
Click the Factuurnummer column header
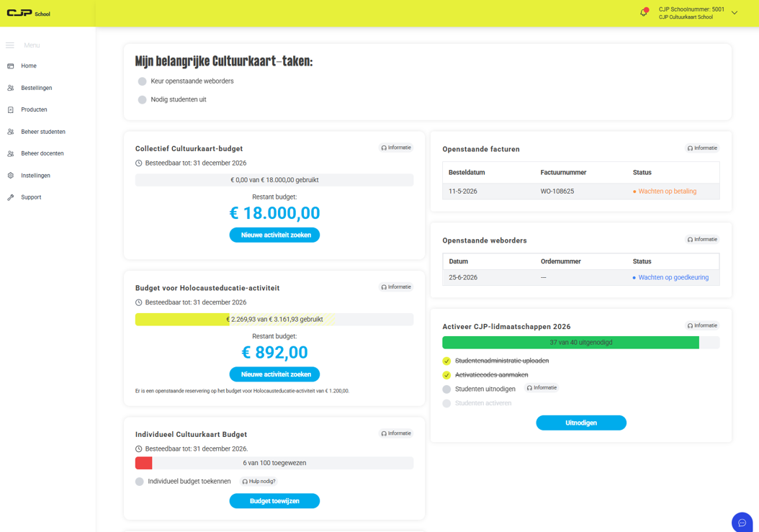[563, 172]
